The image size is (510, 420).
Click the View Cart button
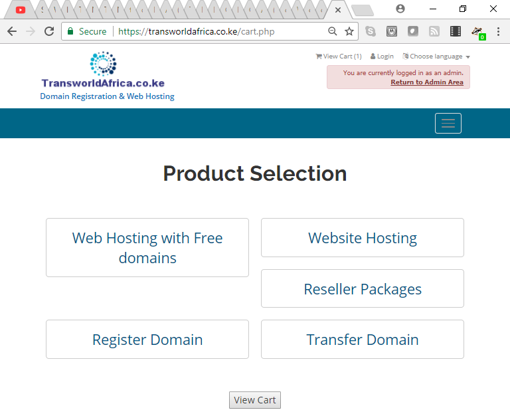pos(255,400)
